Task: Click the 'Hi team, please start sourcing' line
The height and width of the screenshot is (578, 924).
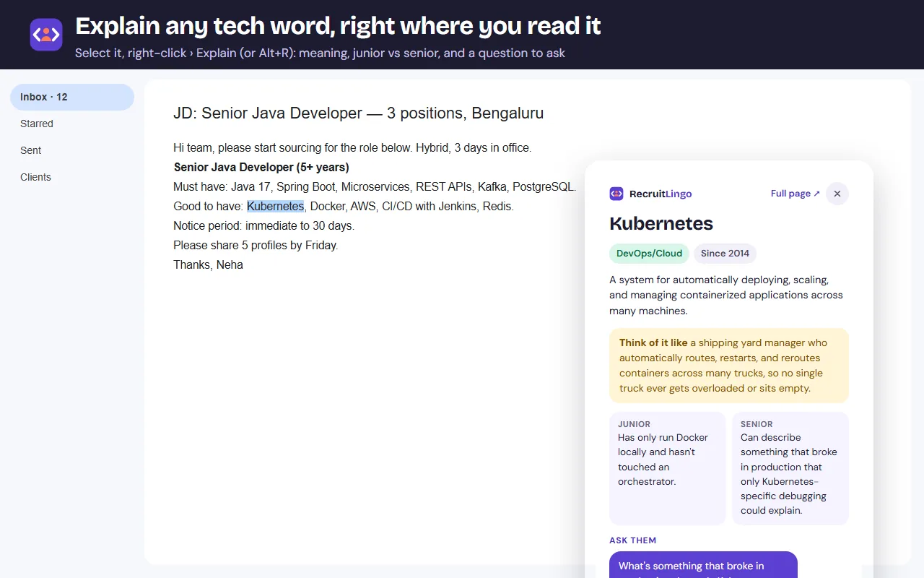Action: click(x=352, y=147)
